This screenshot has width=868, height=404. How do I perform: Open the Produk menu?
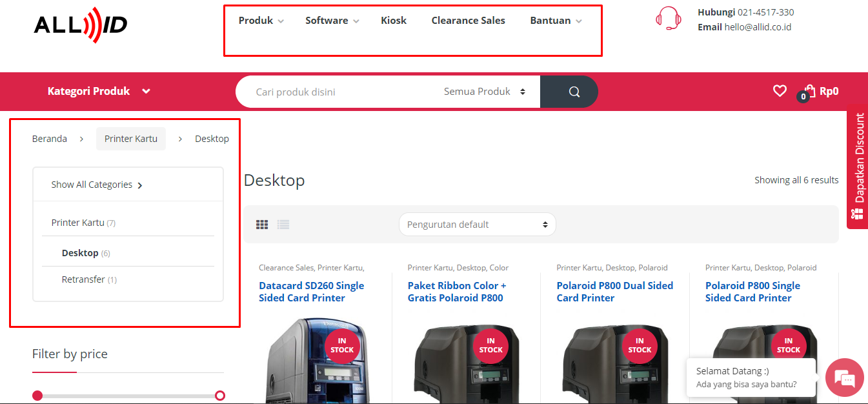tap(261, 21)
